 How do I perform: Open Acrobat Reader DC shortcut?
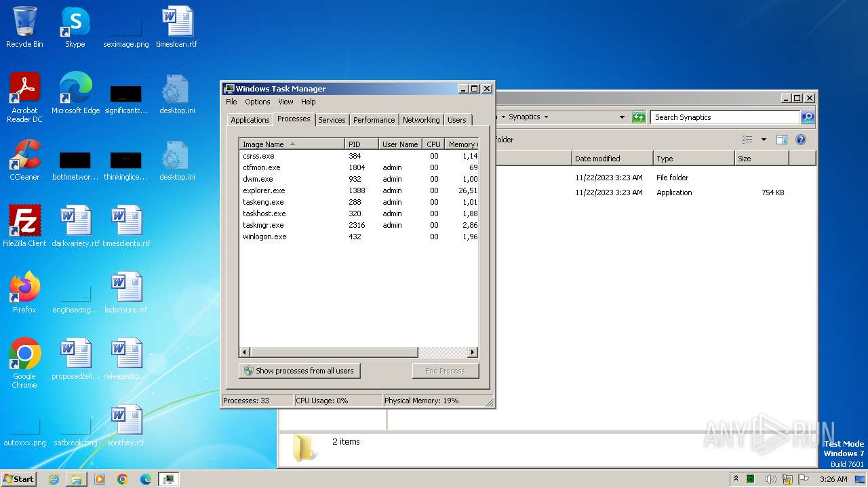[x=24, y=98]
